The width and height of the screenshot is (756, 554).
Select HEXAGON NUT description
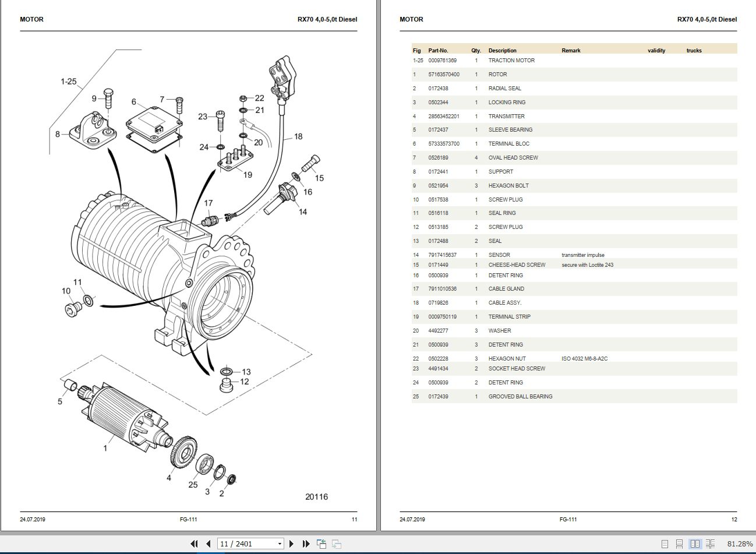click(x=507, y=359)
